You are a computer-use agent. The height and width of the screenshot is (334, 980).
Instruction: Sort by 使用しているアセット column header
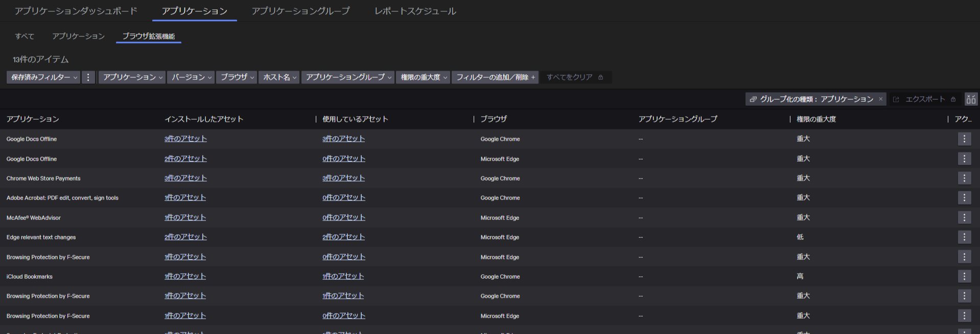pyautogui.click(x=355, y=119)
